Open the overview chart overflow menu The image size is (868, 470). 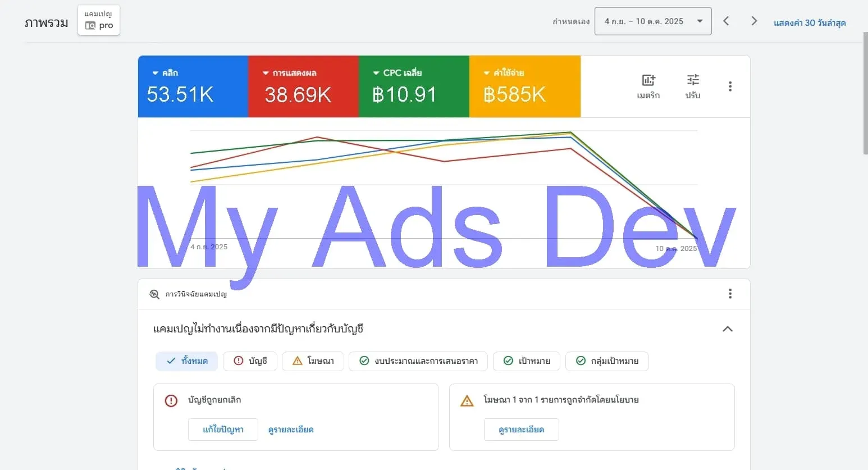point(730,86)
